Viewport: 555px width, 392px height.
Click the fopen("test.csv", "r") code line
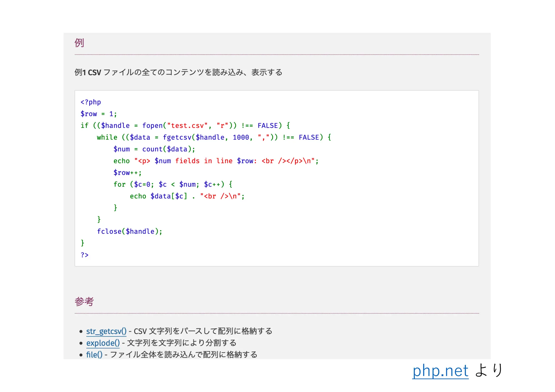(x=185, y=125)
